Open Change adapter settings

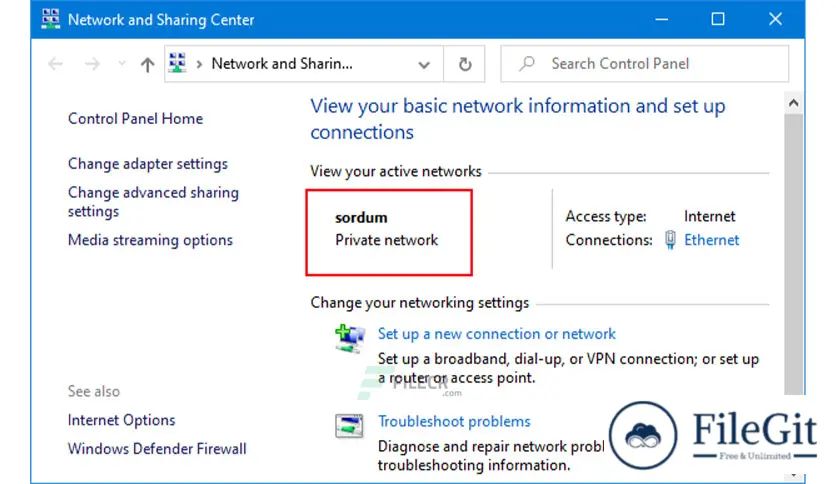pyautogui.click(x=148, y=164)
